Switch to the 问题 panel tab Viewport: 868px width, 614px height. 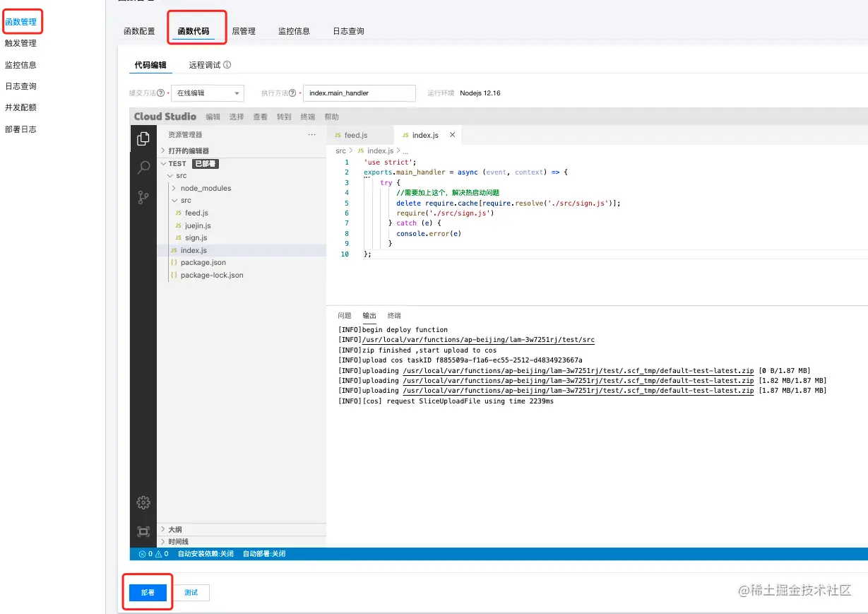click(345, 316)
